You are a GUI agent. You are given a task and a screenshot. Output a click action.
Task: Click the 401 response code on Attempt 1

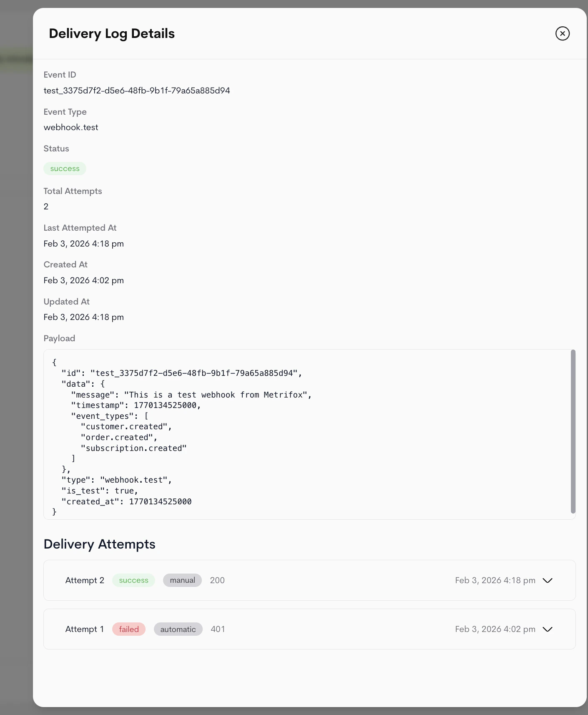pyautogui.click(x=218, y=629)
